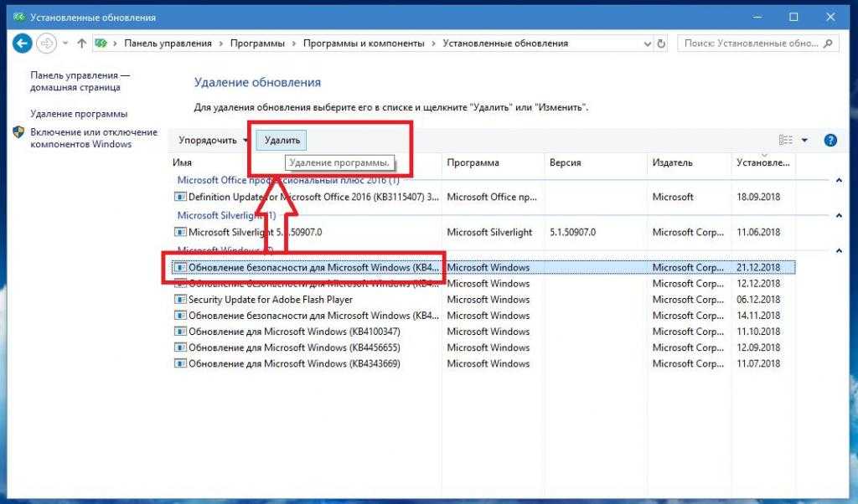Image resolution: width=858 pixels, height=504 pixels.
Task: Click the Удалить button
Action: click(282, 141)
